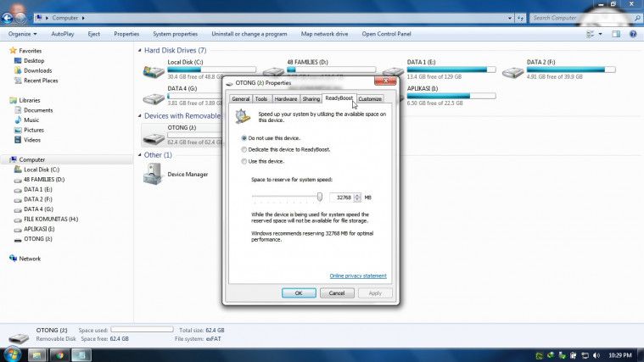Select 'Use this device' option
This screenshot has width=644, height=362.
(x=244, y=161)
